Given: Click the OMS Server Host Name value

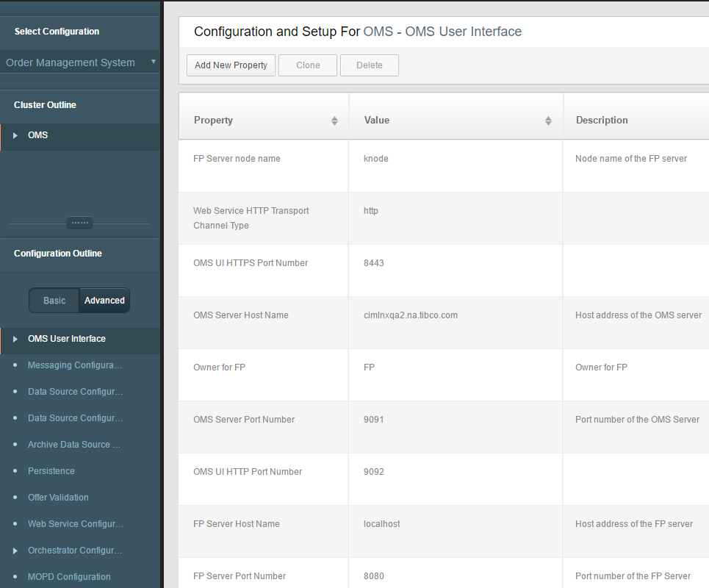Looking at the screenshot, I should coord(410,315).
